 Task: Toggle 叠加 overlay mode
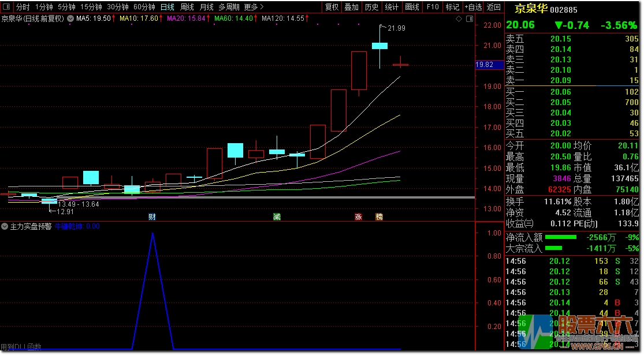click(x=351, y=7)
